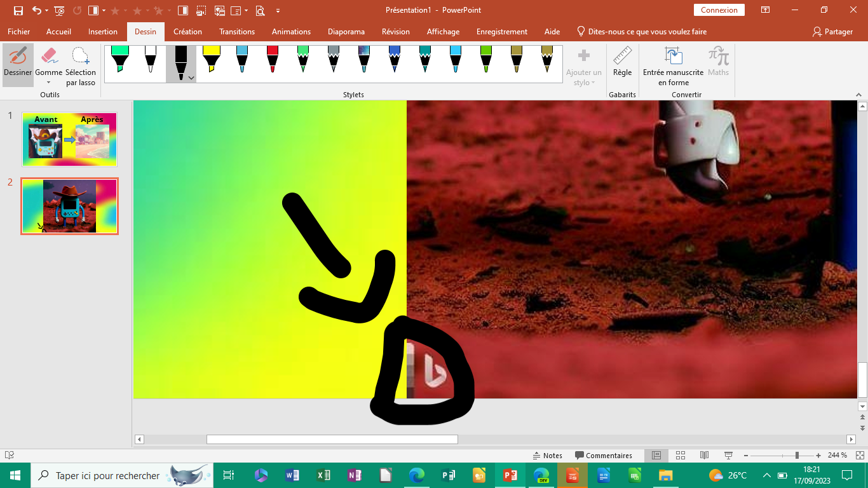Switch to the Accueil tab
Viewport: 868px width, 488px height.
(58, 32)
